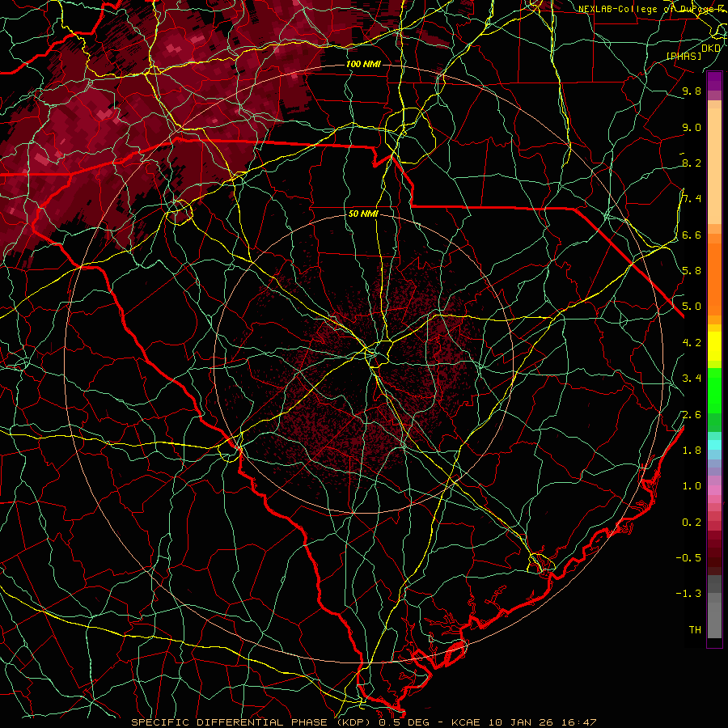728x728 pixels.
Task: Pick the orange band of the color scale
Action: coord(714,278)
